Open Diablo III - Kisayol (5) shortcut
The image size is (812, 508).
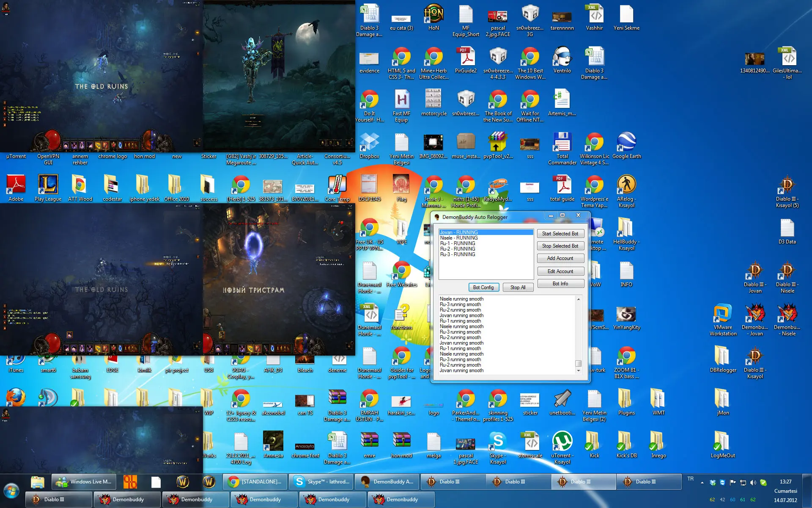click(787, 191)
